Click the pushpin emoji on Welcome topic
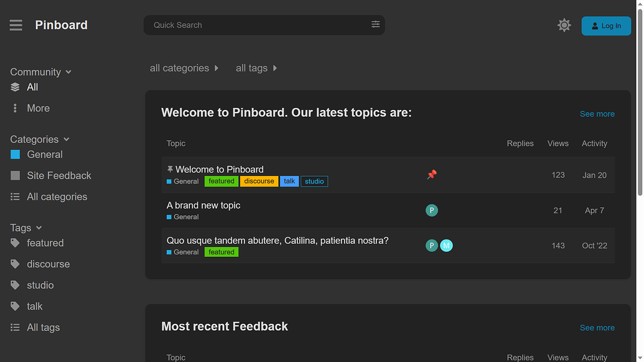 point(432,175)
